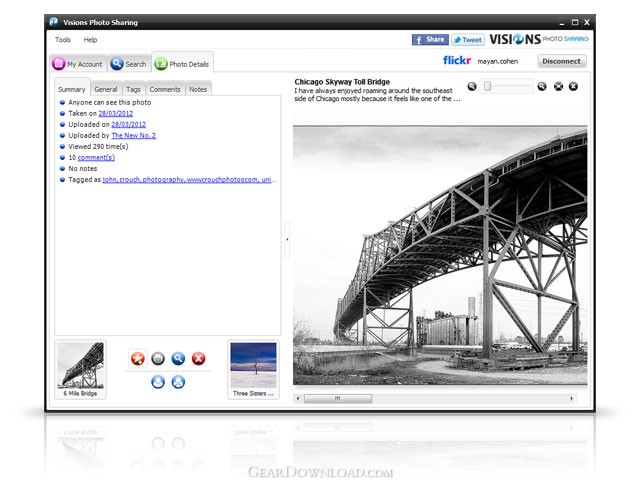Switch to the My Account tab
640x480 pixels.
click(x=78, y=64)
